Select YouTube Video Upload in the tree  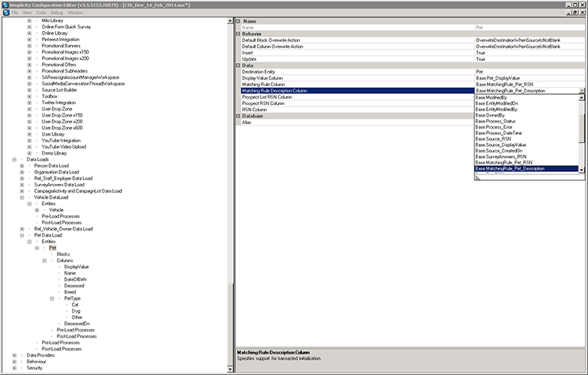click(64, 147)
